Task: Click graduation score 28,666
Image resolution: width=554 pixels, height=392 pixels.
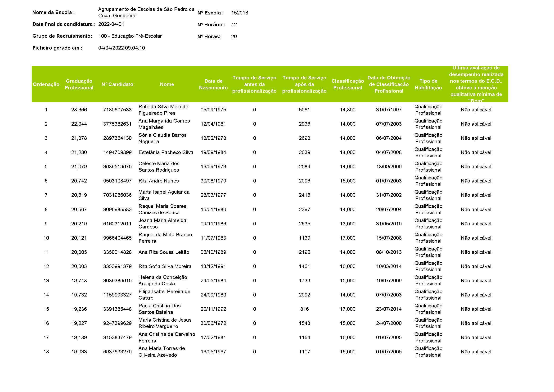Action: click(79, 110)
